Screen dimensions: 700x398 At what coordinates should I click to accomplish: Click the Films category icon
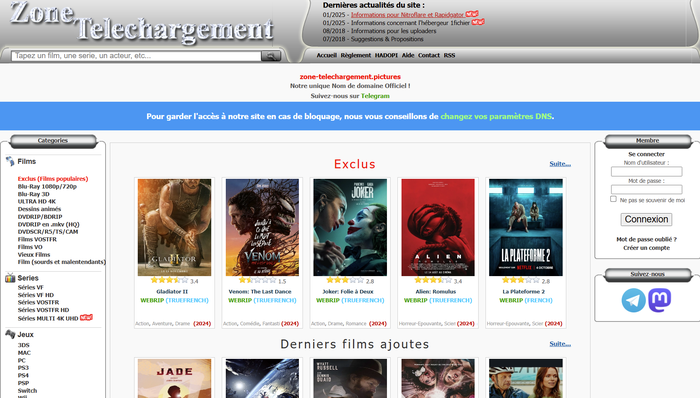[10, 161]
